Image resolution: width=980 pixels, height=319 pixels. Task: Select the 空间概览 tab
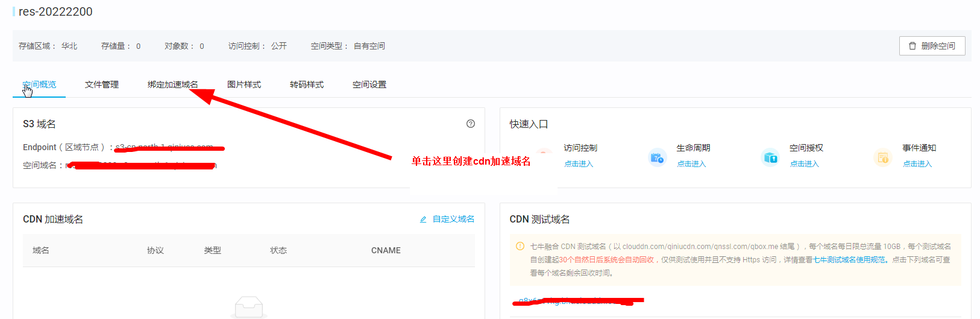click(x=39, y=84)
